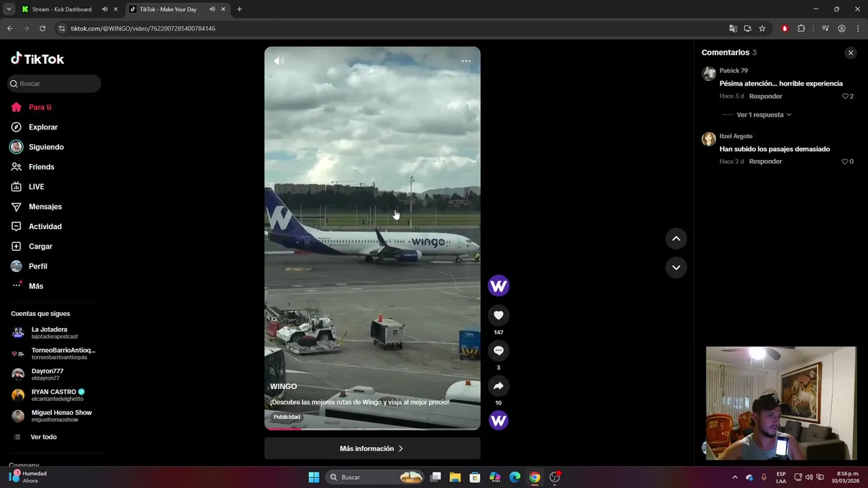868x488 pixels.
Task: Open Itzel Argote's profile avatar
Action: (709, 139)
